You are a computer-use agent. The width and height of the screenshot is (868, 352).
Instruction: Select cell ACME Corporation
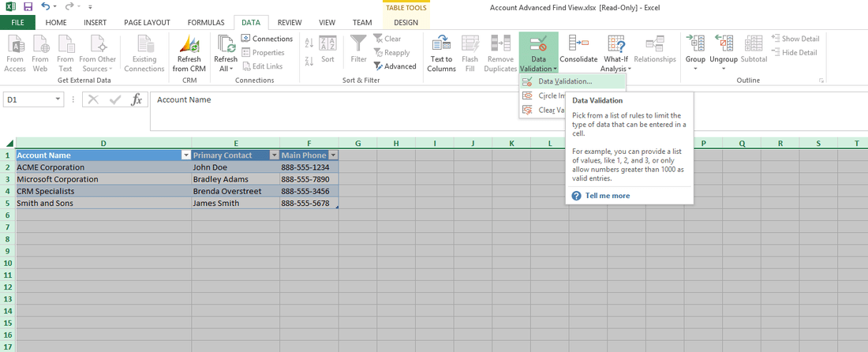coord(103,167)
